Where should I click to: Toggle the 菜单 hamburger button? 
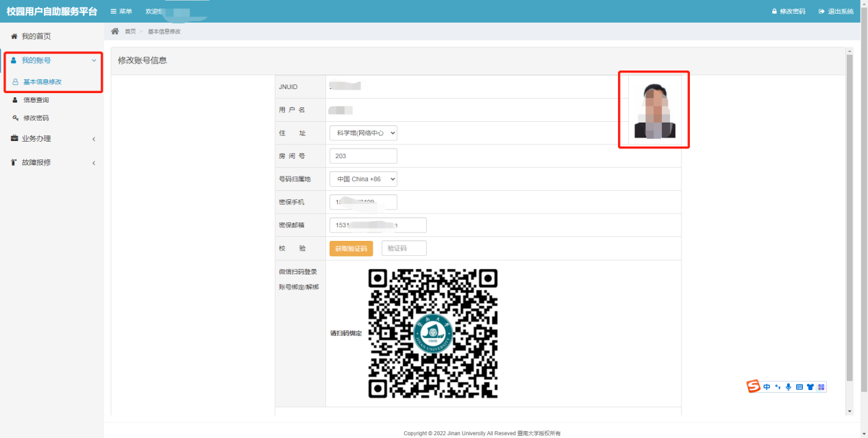[x=121, y=12]
